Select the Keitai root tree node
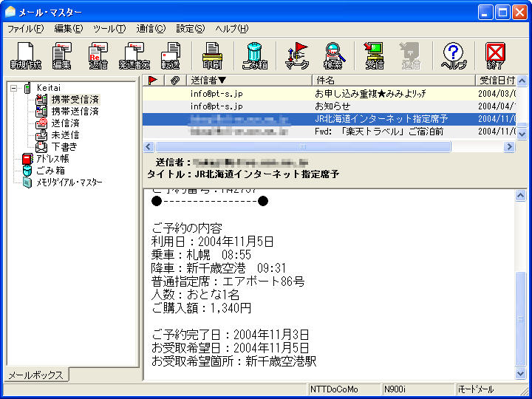 [49, 88]
